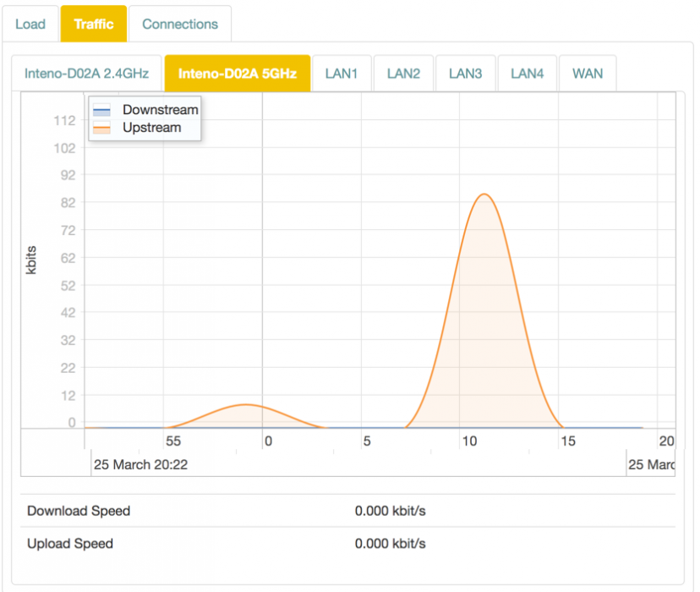Click the peak of the large upstream spike
700x592 pixels.
484,195
